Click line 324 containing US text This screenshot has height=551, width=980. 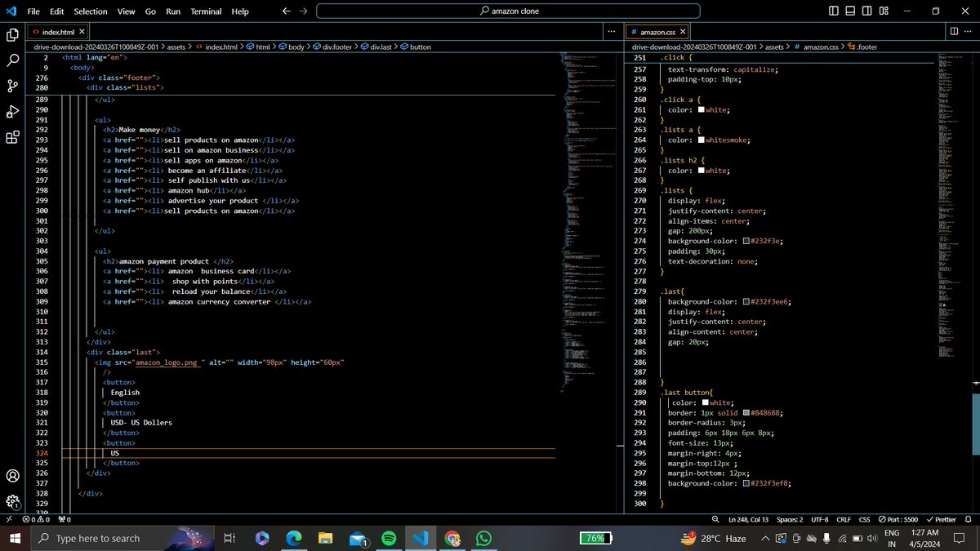click(308, 452)
